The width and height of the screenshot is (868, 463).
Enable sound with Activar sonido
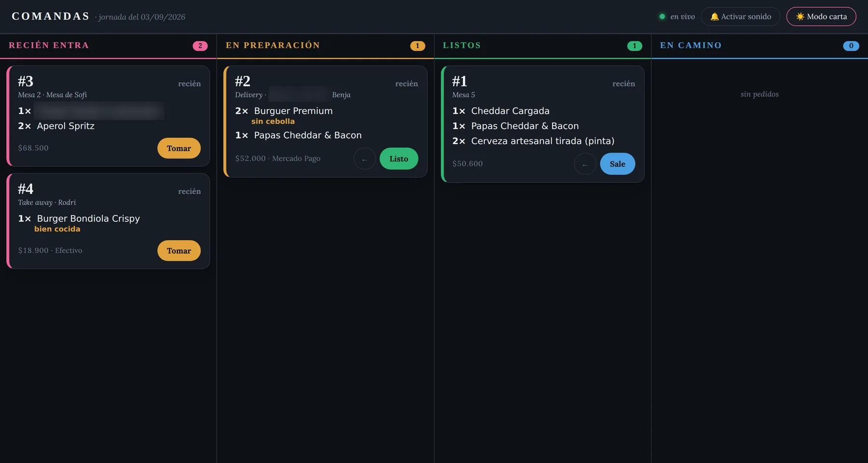pos(740,16)
